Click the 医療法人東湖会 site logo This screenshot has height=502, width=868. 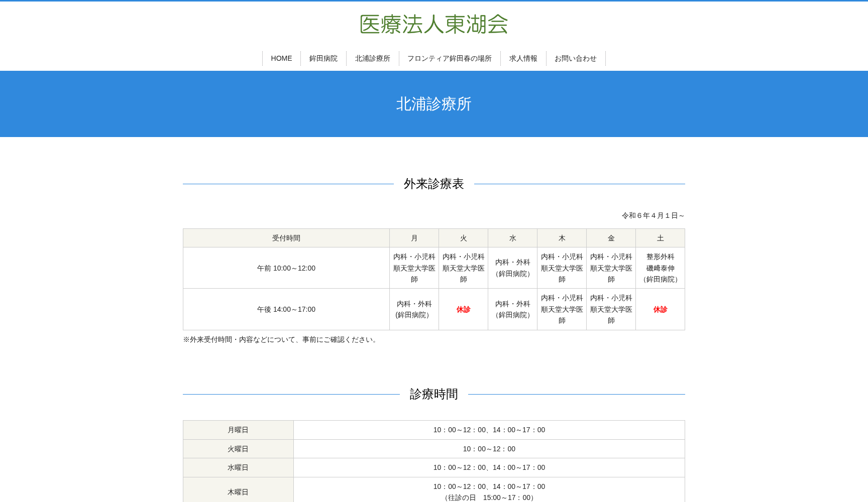click(x=432, y=23)
